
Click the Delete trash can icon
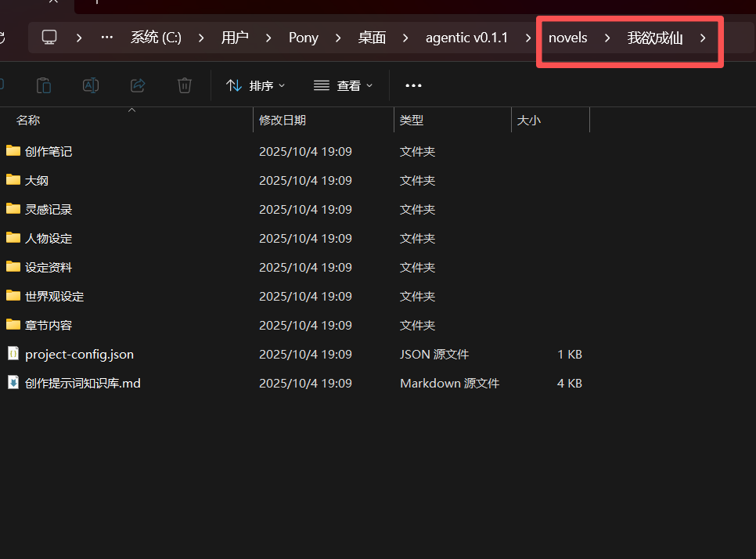(x=185, y=85)
